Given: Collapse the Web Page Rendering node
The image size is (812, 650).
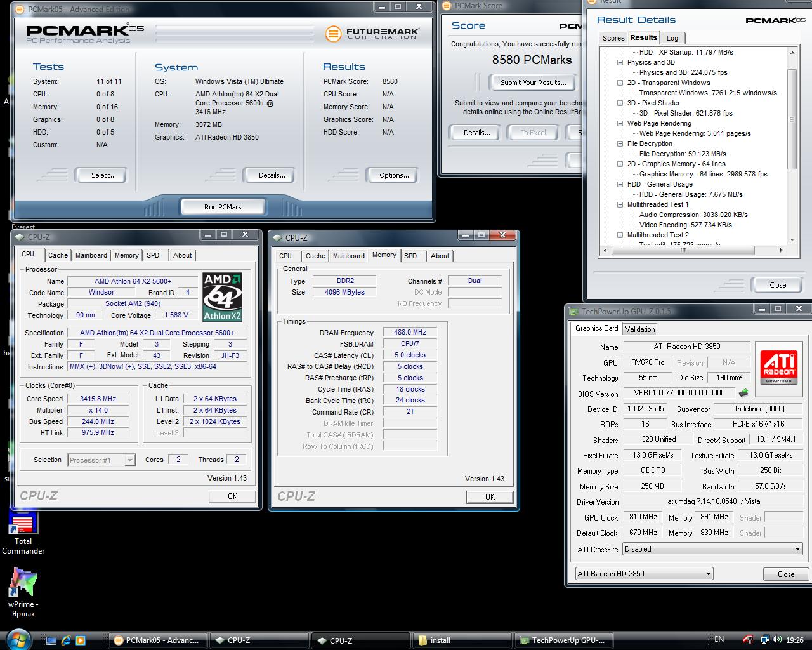Looking at the screenshot, I should [x=620, y=124].
